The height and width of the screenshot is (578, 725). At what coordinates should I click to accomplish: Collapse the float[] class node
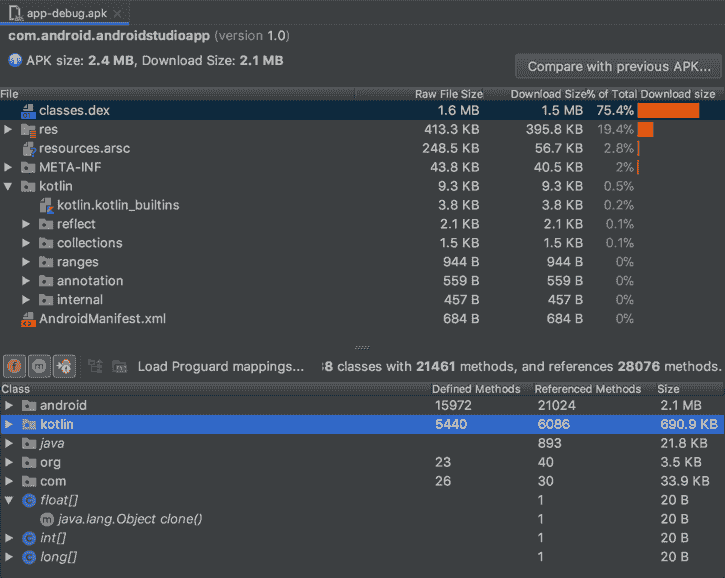[x=8, y=500]
